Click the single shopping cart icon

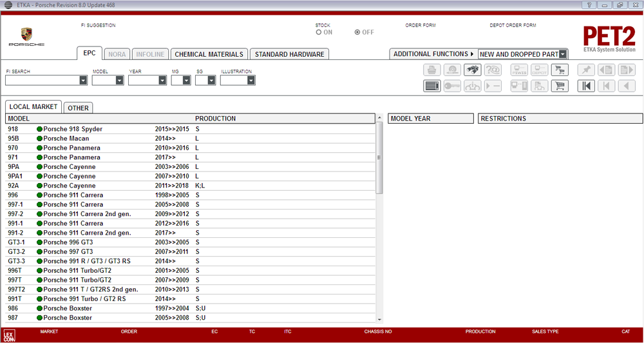[x=560, y=86]
